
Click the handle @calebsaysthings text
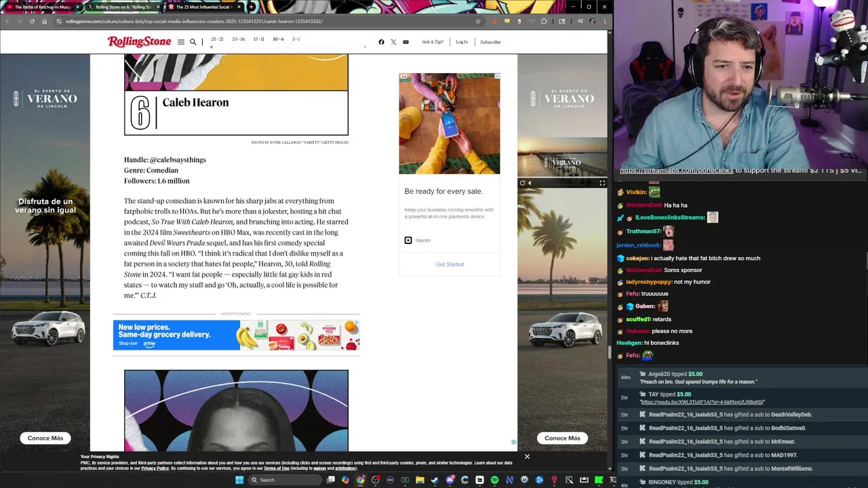coord(178,159)
